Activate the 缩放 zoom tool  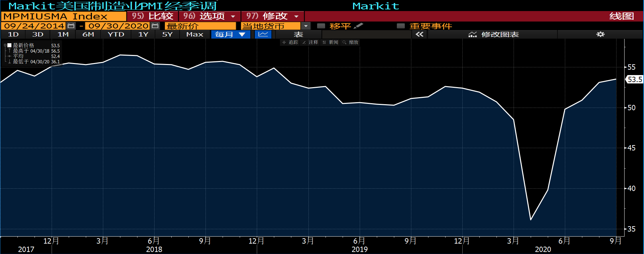click(x=350, y=42)
